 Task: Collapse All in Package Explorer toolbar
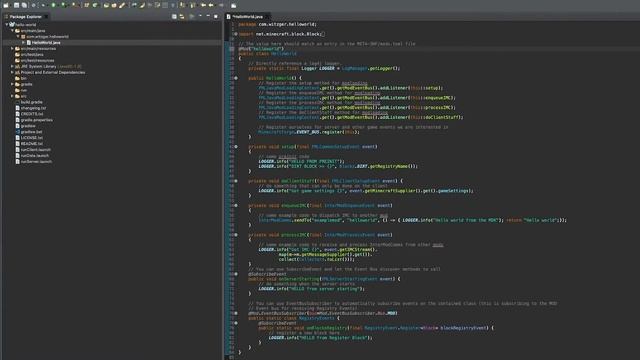point(174,16)
